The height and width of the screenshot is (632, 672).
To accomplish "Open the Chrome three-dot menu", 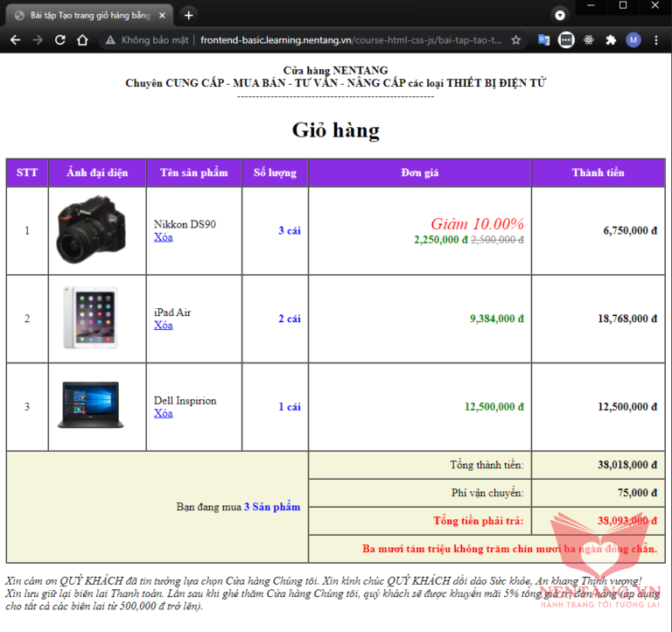I will 656,40.
